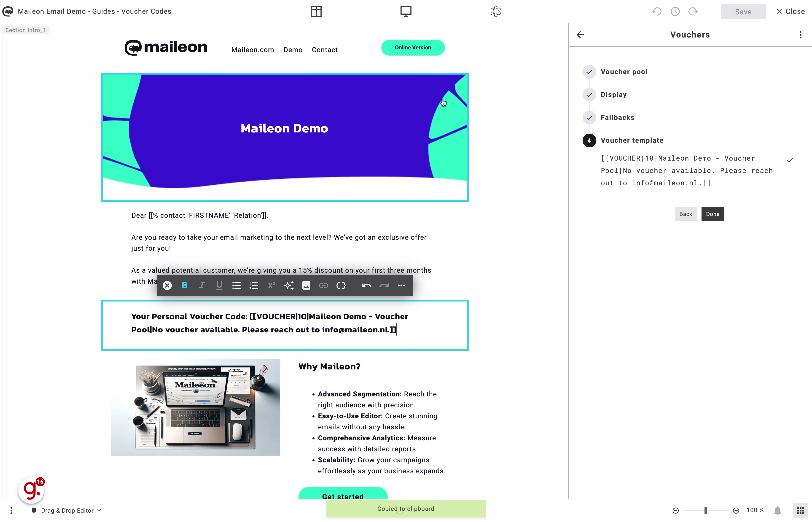Click the undo arrow in the top bar
This screenshot has height=522, width=812.
tap(657, 11)
